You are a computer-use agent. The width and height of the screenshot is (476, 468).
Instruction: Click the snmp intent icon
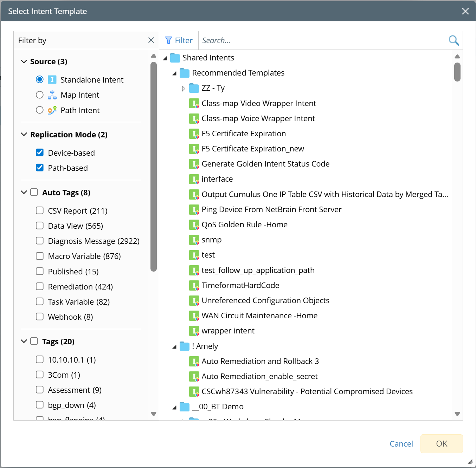coord(194,240)
